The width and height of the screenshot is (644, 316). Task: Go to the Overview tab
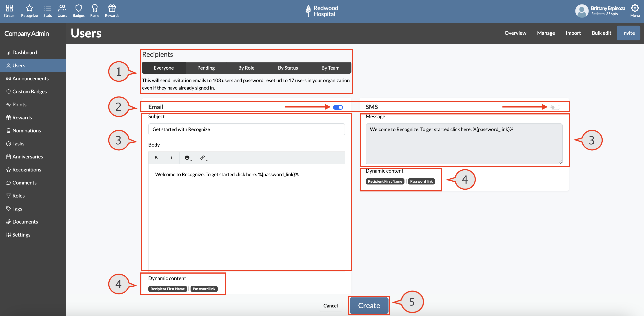(515, 33)
